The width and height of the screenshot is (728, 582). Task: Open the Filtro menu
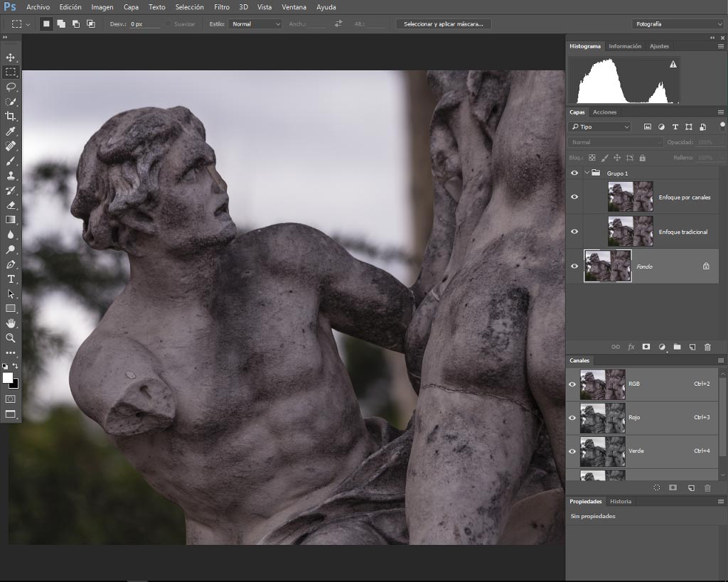pos(222,7)
